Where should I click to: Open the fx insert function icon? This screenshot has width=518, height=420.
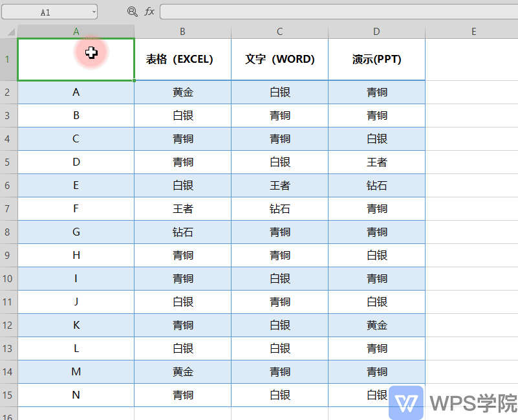tap(149, 12)
